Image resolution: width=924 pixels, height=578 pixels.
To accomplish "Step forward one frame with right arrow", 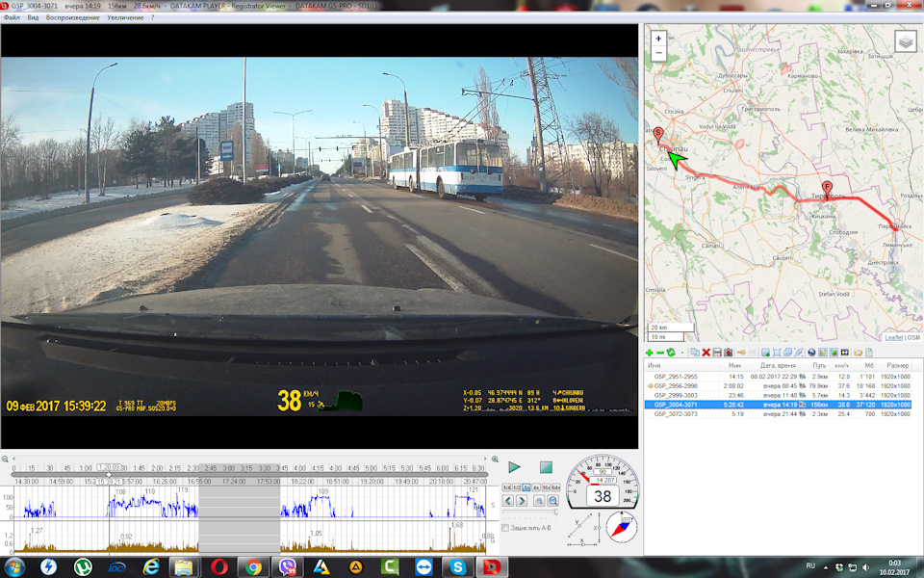I will (522, 501).
